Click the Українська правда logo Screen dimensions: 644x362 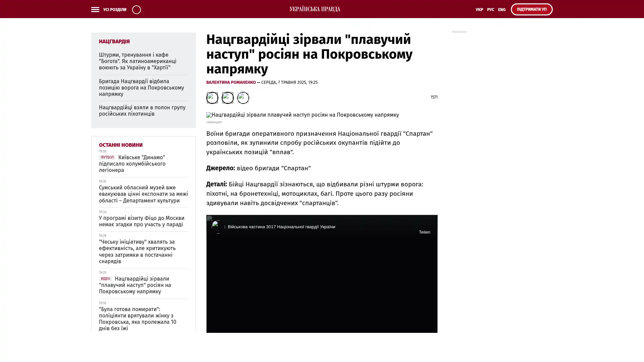coord(315,9)
